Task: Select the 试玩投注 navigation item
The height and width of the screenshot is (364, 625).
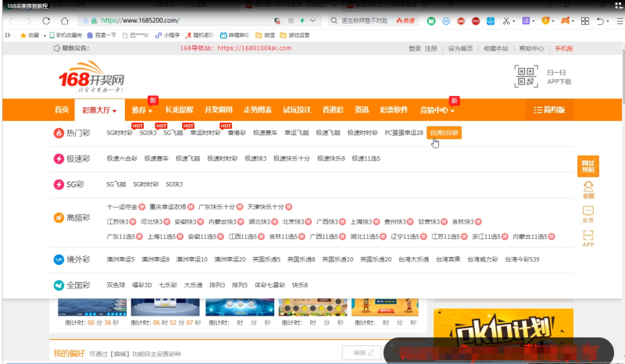Action: click(297, 110)
